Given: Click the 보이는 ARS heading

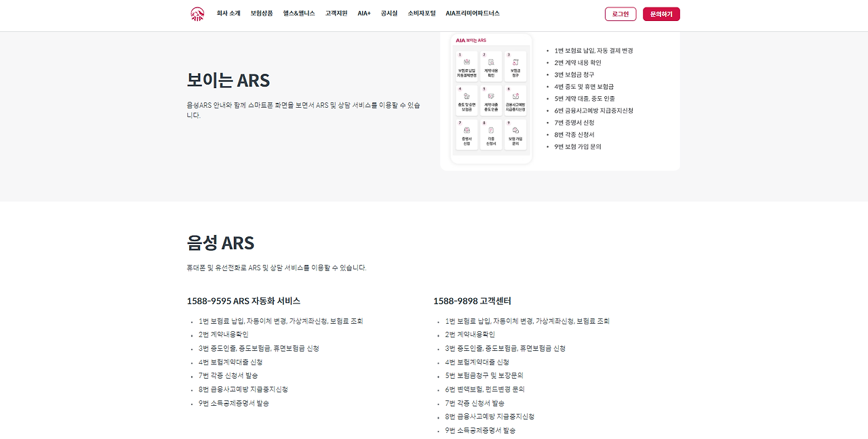Looking at the screenshot, I should [229, 80].
